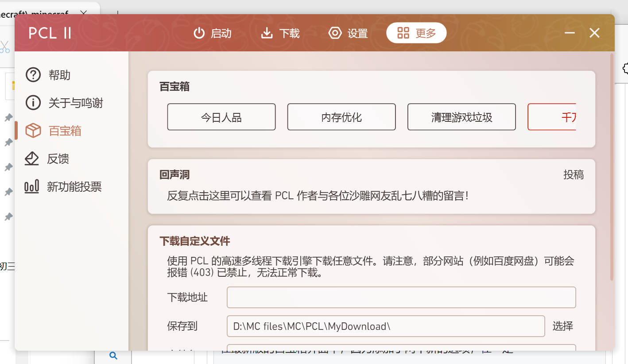Select the bar chart icon beside 新功能投票
Screen dimensions: 628x364
click(x=31, y=186)
